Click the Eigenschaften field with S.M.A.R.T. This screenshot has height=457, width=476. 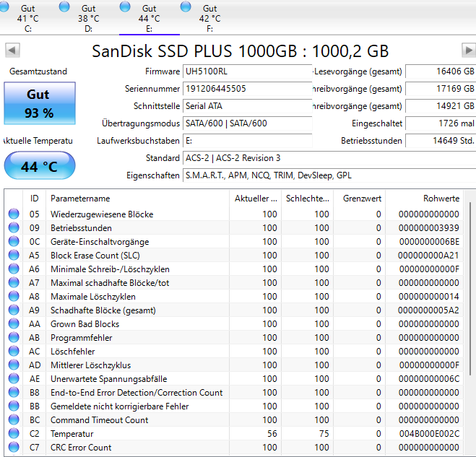[x=329, y=175]
